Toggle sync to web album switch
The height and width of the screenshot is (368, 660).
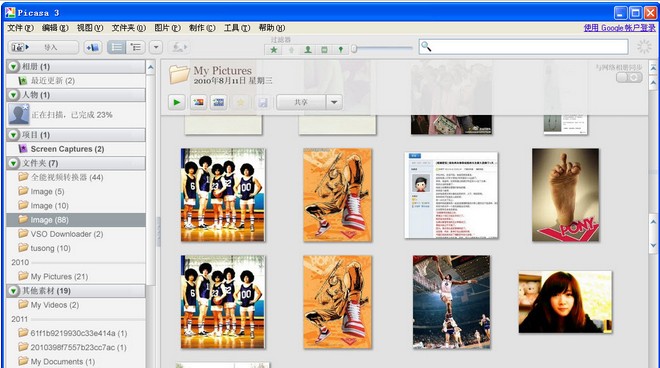coord(630,77)
